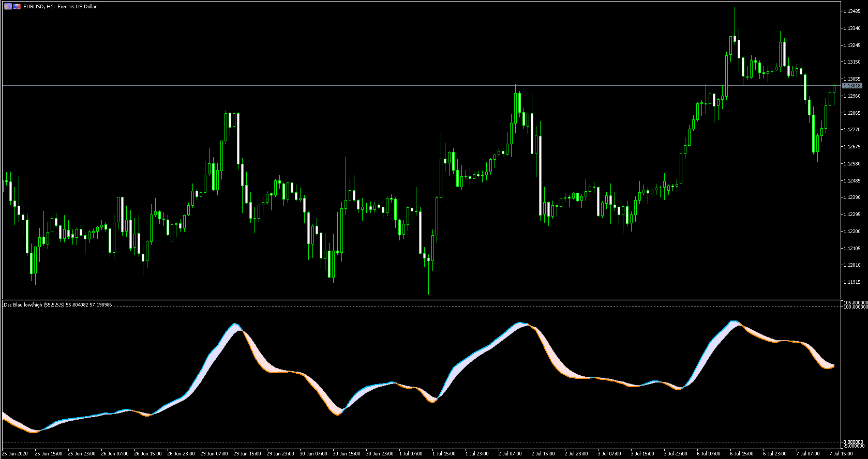Click the 1 Jul 23:00 time label
This screenshot has width=868, height=459.
pyautogui.click(x=477, y=454)
